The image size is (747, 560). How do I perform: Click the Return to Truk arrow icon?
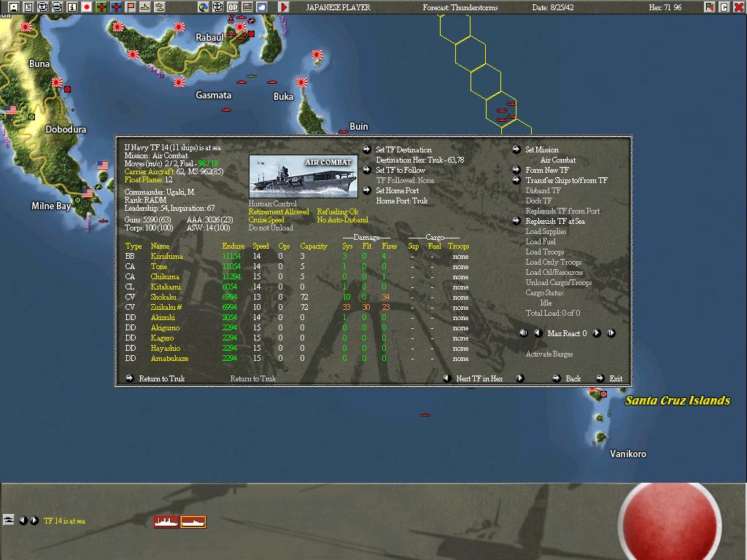[x=130, y=378]
